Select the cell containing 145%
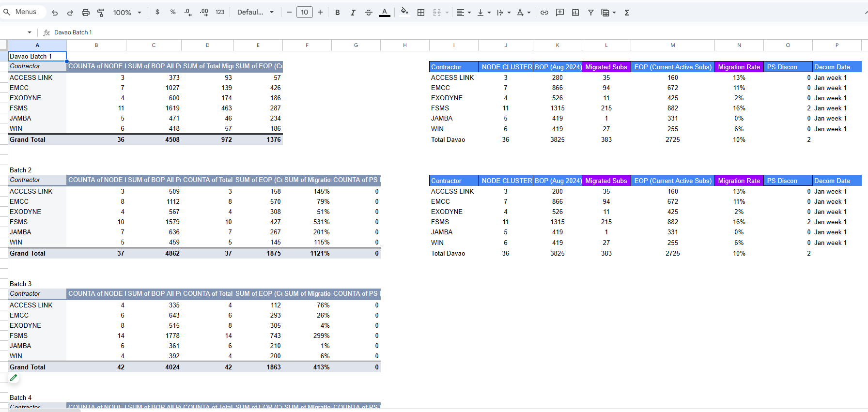Screen dimensions: 868x412 tap(307, 191)
